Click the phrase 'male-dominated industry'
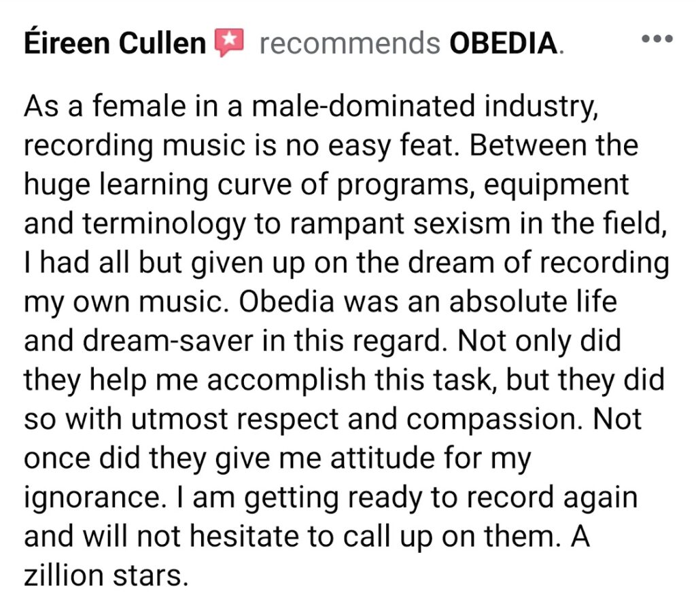 click(424, 107)
